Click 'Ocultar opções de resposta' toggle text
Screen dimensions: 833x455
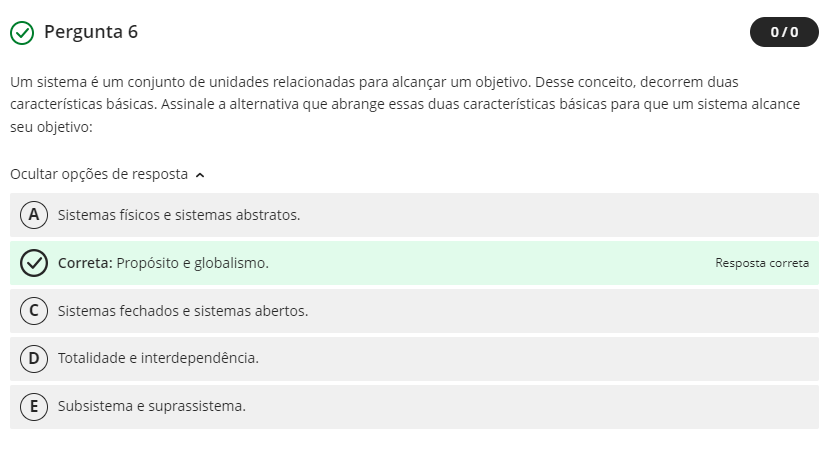(99, 174)
